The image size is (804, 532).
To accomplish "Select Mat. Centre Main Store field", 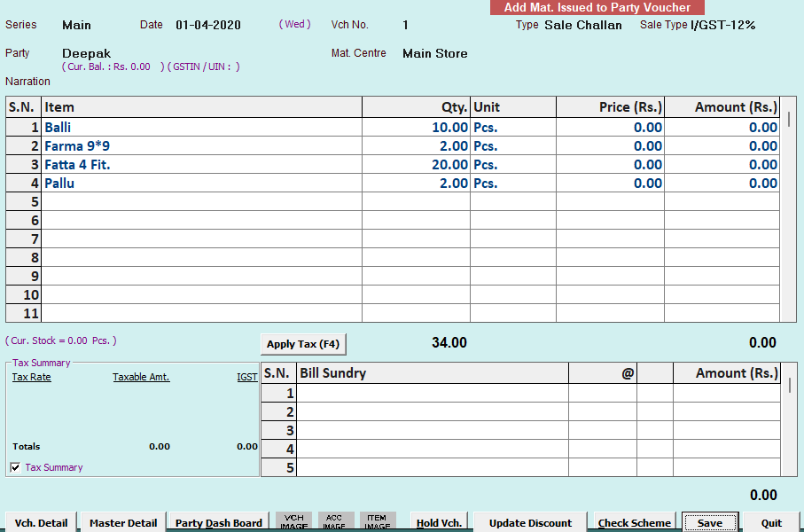I will pos(434,53).
